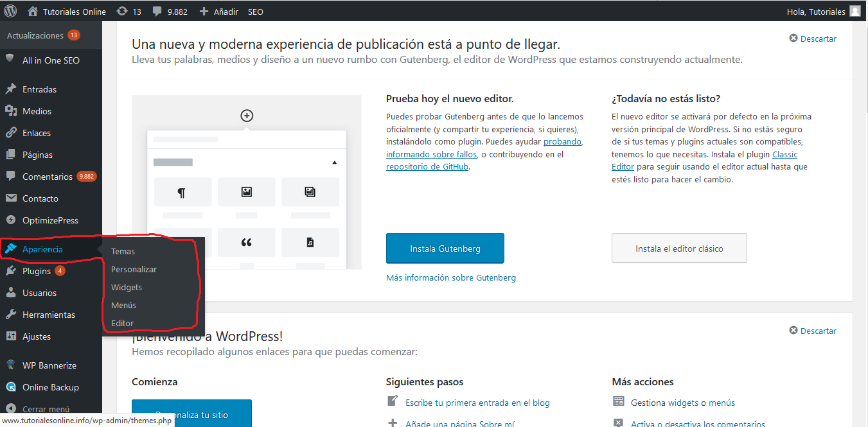Open the informando sobre fallos link

point(431,154)
